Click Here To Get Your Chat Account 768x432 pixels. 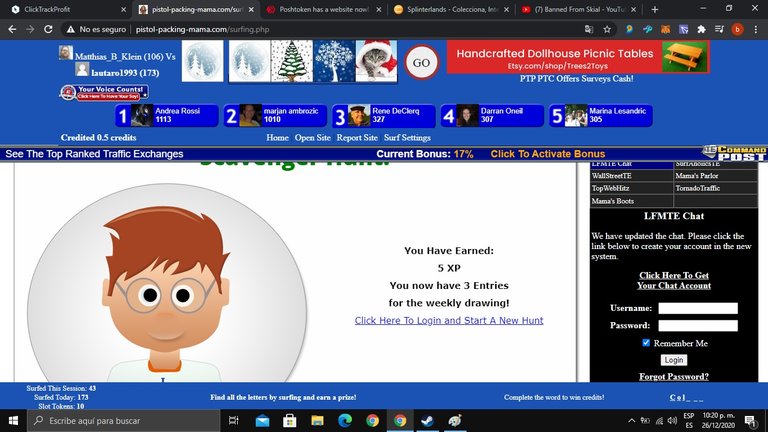673,281
